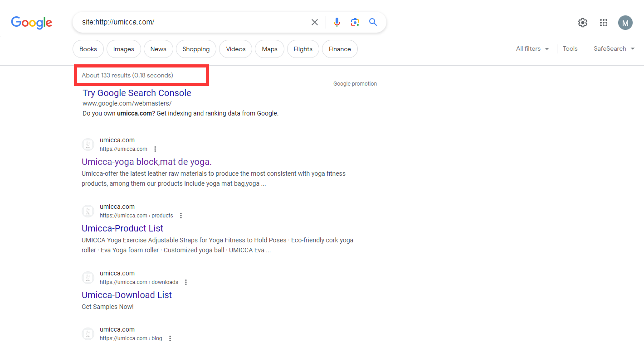This screenshot has width=644, height=342.
Task: Open three-dot menu beside downloads result
Action: coord(186,282)
